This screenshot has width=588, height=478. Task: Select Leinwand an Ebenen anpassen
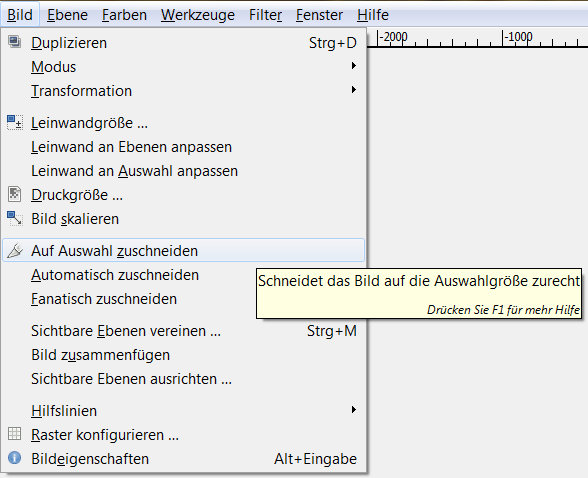click(x=132, y=147)
